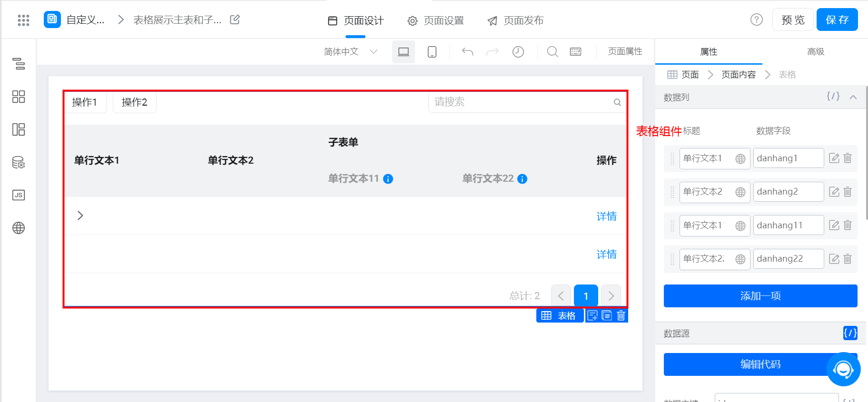Viewport: 868px width, 402px height.
Task: Toggle variable binding for 数据源
Action: click(x=850, y=333)
